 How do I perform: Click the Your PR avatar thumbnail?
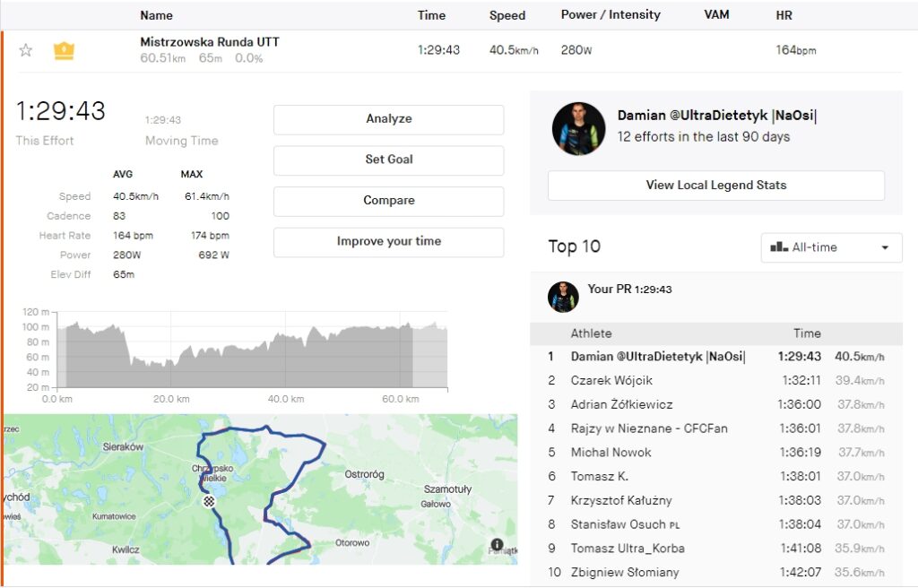[563, 297]
